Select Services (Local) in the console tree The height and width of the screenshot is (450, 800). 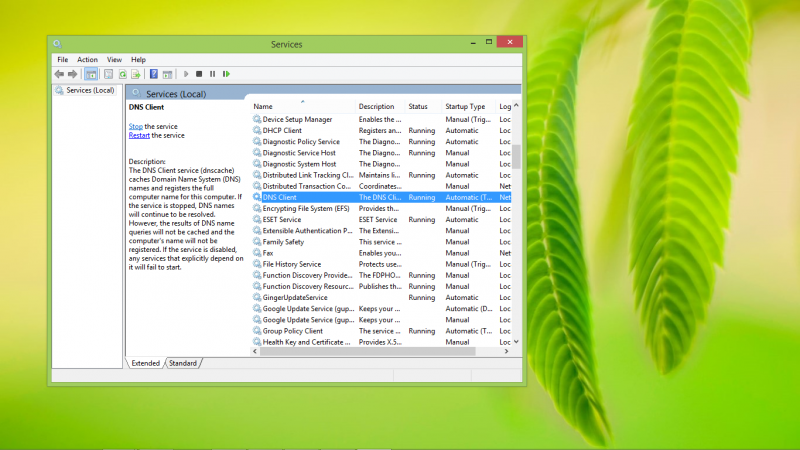click(89, 90)
